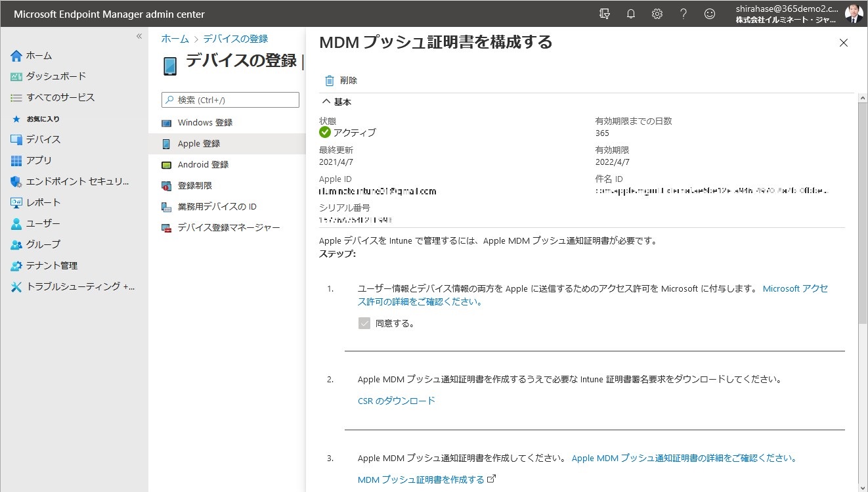Click MDM プッシュ証明書を作成する link
The width and height of the screenshot is (868, 492).
pos(421,480)
